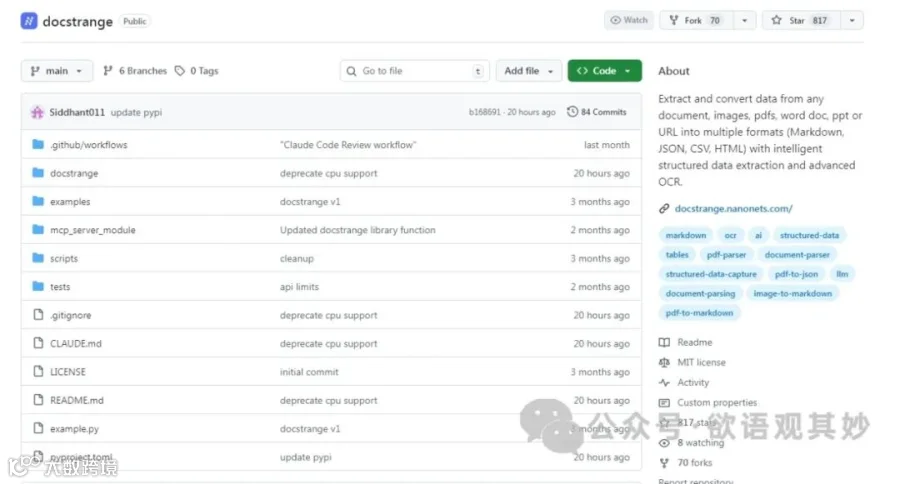Open the green Code dropdown button
The image size is (900, 484).
[x=604, y=71]
